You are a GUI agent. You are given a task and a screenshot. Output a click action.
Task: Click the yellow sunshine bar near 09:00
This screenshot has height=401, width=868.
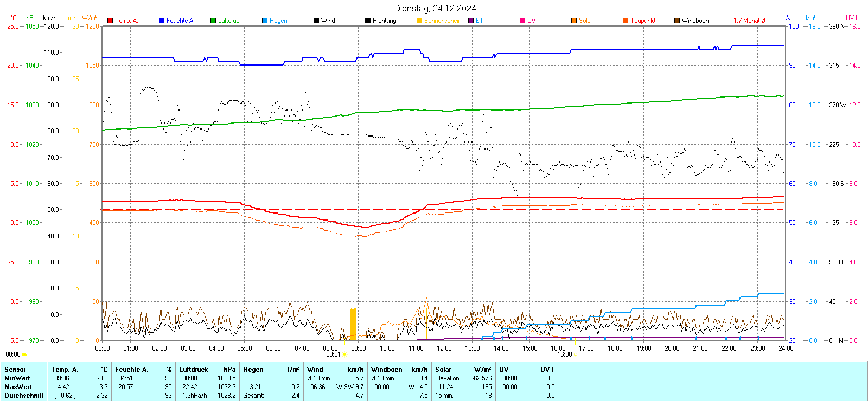click(x=353, y=324)
